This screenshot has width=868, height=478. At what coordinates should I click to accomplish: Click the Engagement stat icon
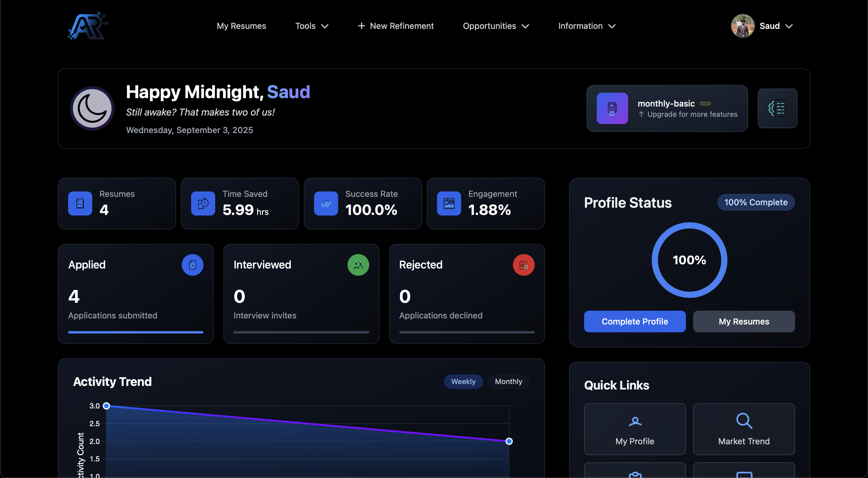click(449, 203)
